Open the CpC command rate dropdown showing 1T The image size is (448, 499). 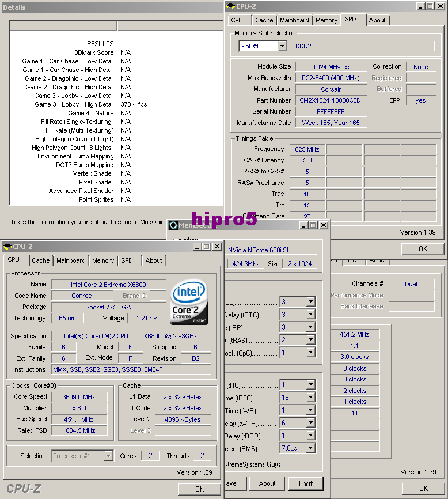tap(310, 352)
